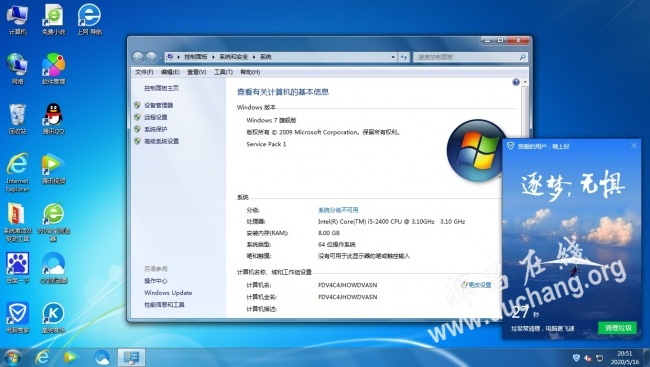
Task: Open the 编辑(E) menu
Action: 170,72
